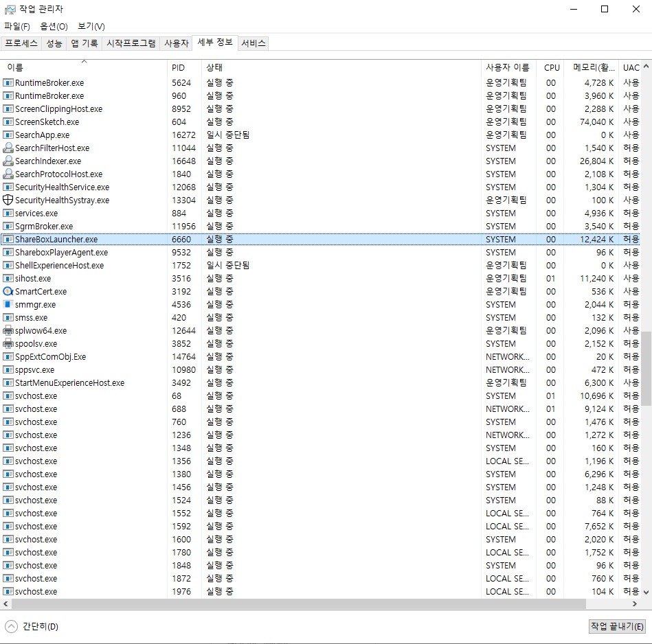Click the SearchFilterHost.exe icon
This screenshot has height=644, width=652.
tap(8, 148)
